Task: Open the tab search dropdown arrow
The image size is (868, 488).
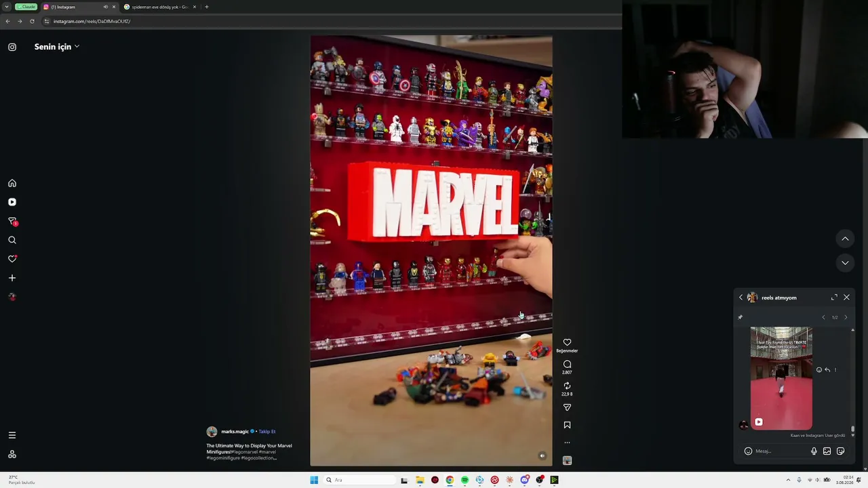Action: pos(7,7)
